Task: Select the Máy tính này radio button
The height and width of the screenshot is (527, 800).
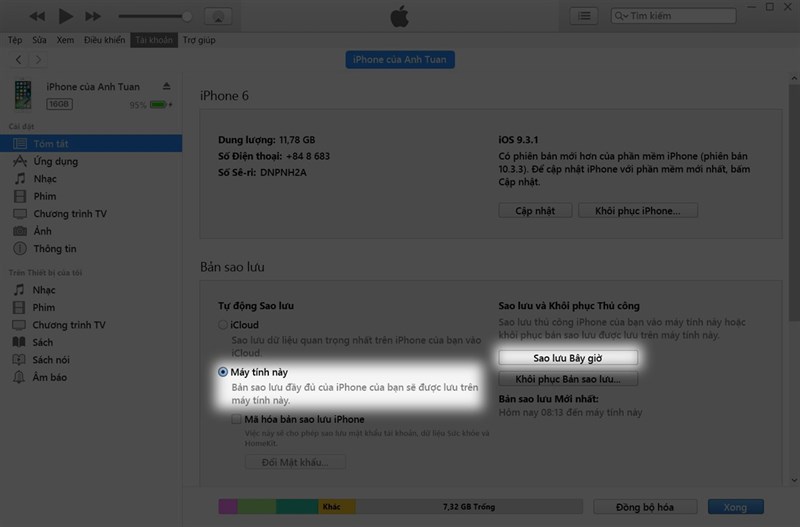Action: [222, 372]
